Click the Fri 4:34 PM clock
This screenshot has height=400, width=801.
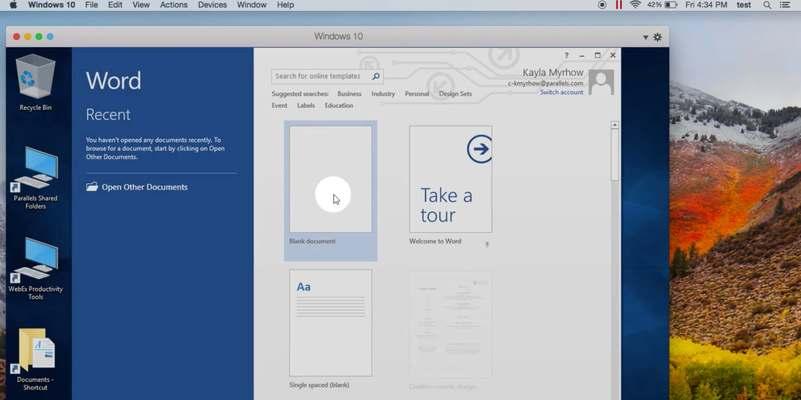(x=706, y=5)
